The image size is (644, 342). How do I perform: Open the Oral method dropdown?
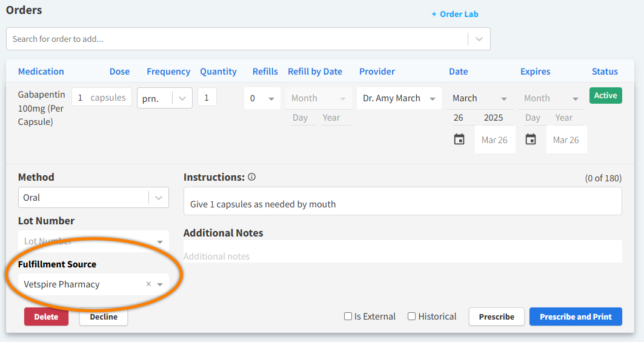click(x=159, y=198)
